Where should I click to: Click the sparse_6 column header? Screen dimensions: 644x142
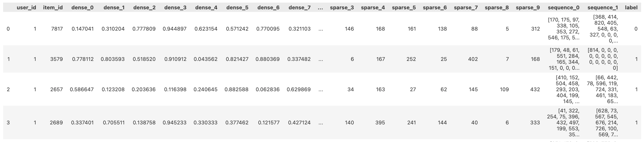pos(435,8)
